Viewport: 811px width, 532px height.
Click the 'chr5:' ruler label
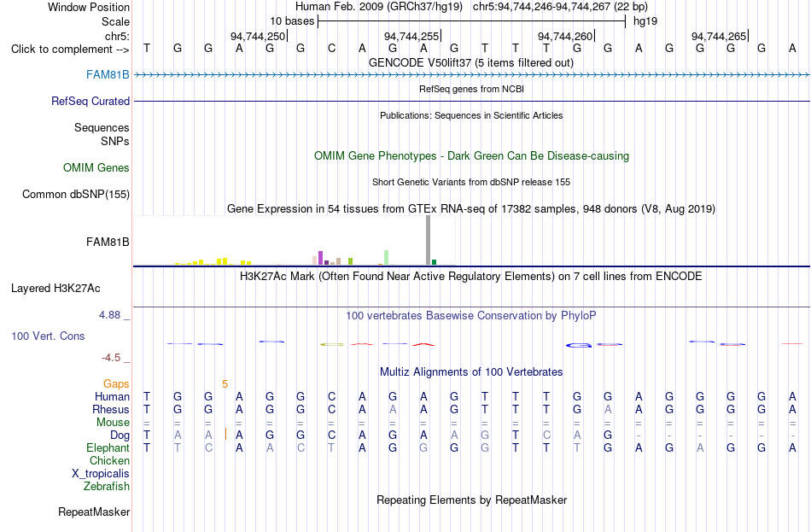click(x=117, y=36)
